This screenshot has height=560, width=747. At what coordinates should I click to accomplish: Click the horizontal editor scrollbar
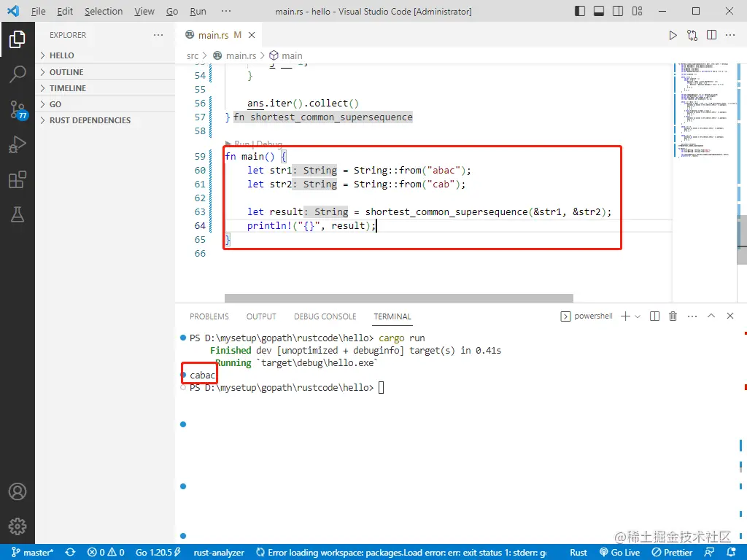(399, 298)
